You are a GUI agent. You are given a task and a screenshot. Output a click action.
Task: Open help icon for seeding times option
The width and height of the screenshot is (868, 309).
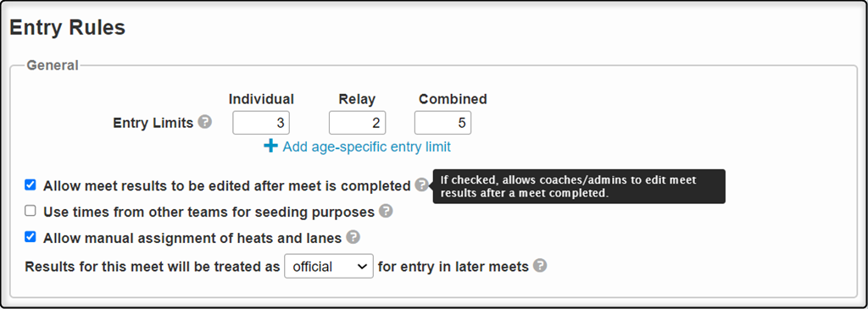[x=386, y=211]
